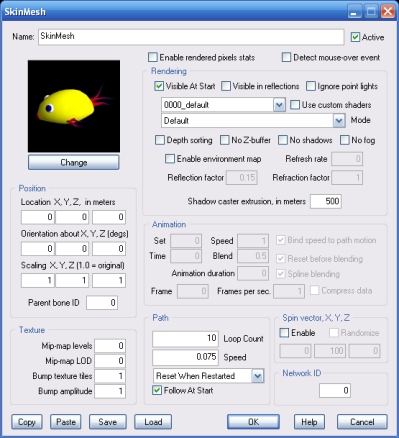Click the Loop Count input field
The width and height of the screenshot is (399, 438).
(x=185, y=339)
